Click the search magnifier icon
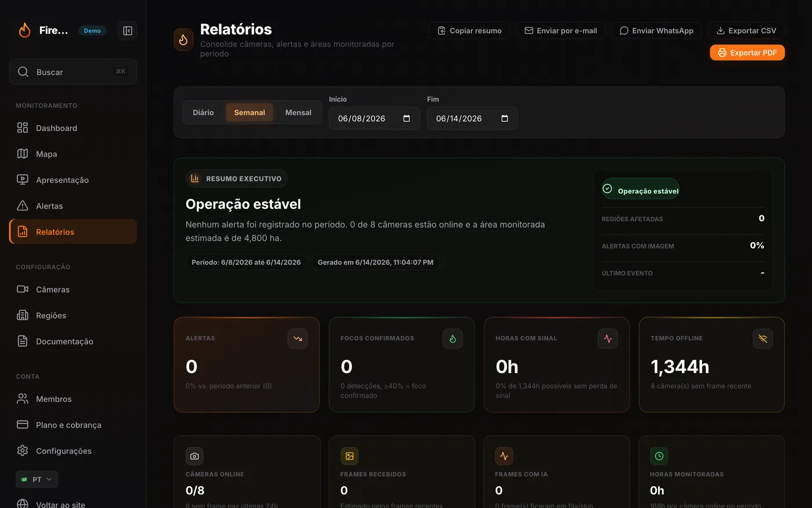 pyautogui.click(x=23, y=72)
